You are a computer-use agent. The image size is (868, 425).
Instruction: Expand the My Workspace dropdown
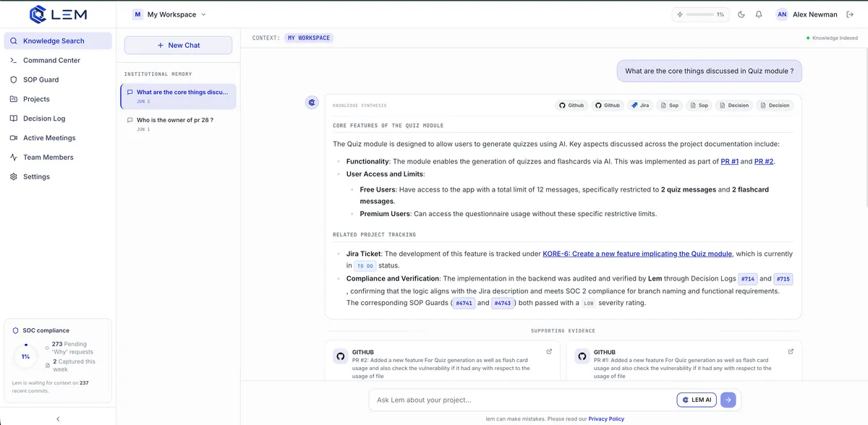click(x=169, y=14)
